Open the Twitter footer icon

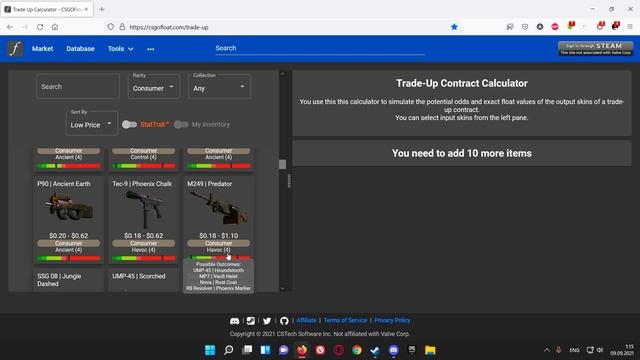click(267, 321)
